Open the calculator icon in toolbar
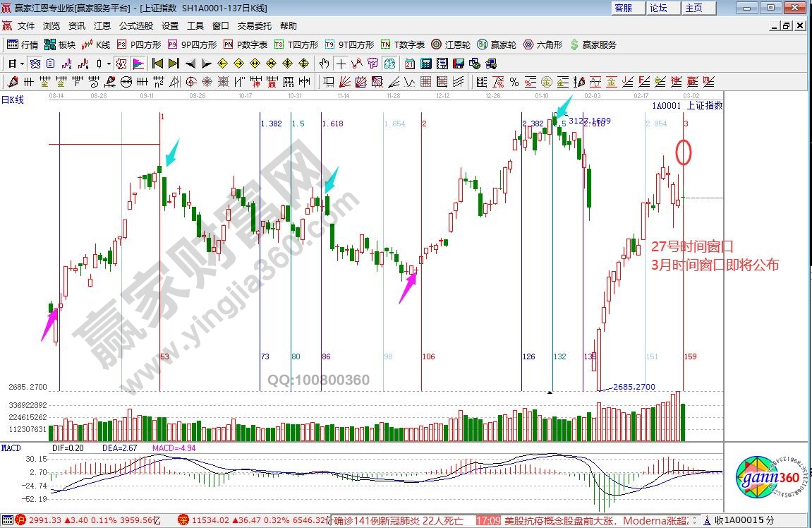This screenshot has height=528, width=812. [x=426, y=64]
